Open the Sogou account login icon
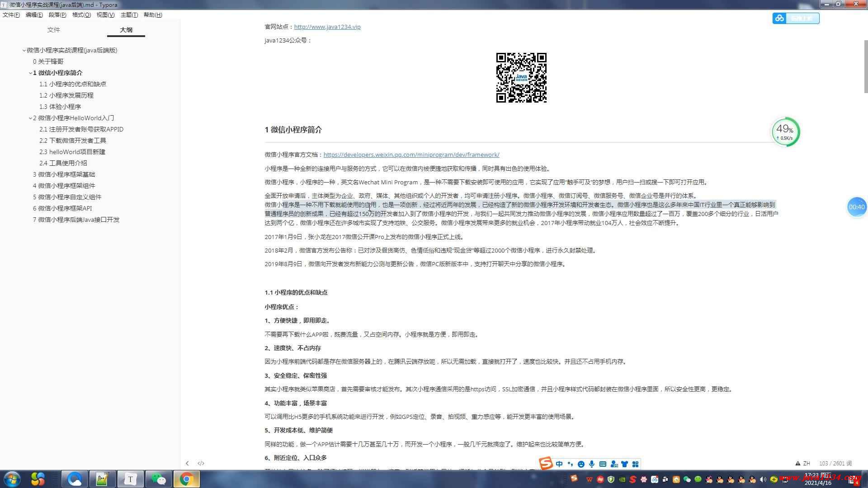The height and width of the screenshot is (488, 868). tap(614, 464)
